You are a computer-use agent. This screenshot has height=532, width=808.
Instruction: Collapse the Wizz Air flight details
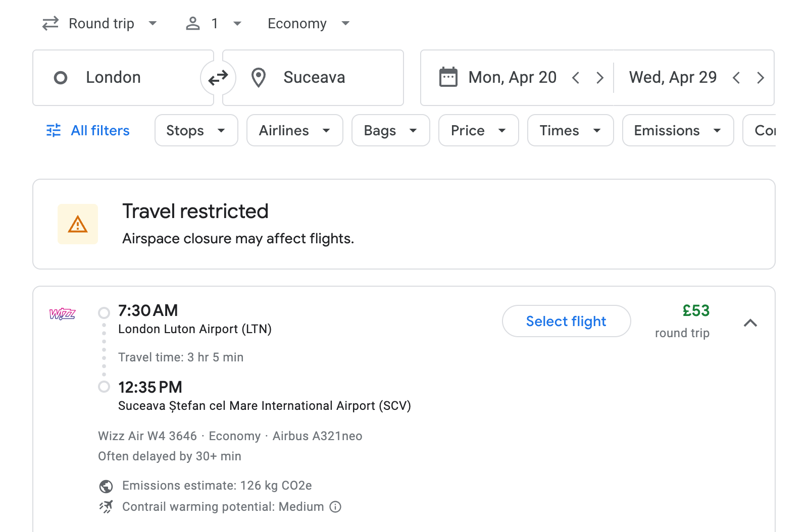[751, 323]
